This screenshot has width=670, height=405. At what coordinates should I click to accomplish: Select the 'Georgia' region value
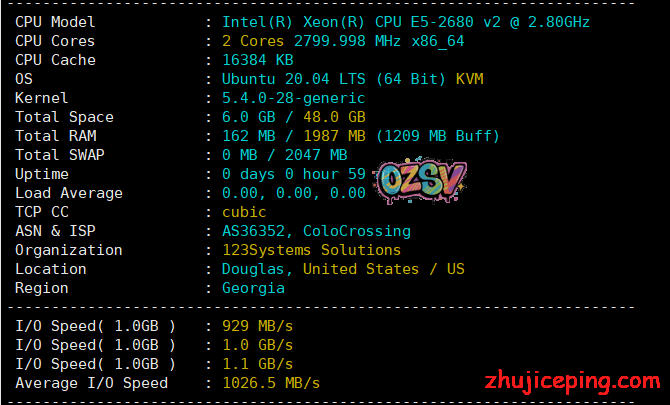pyautogui.click(x=253, y=288)
